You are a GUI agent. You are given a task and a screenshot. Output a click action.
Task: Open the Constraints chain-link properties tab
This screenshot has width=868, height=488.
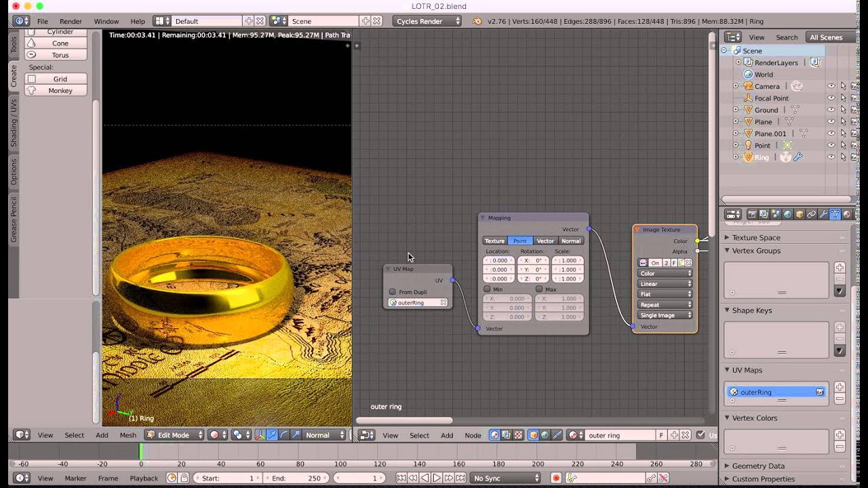coord(812,214)
